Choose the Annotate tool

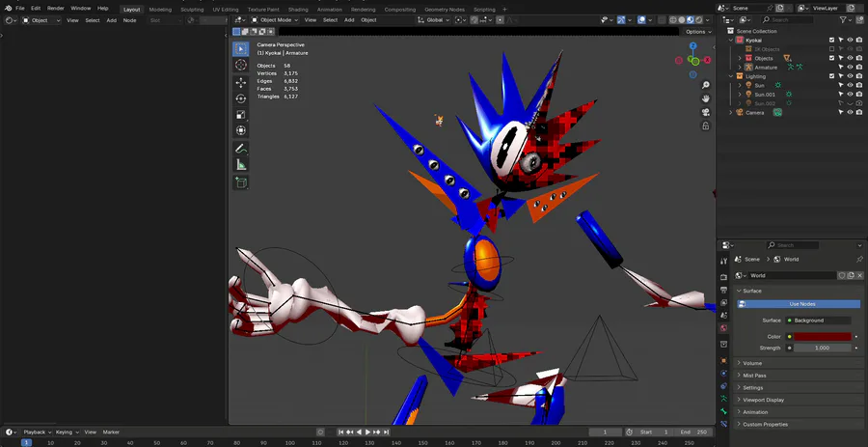point(241,149)
